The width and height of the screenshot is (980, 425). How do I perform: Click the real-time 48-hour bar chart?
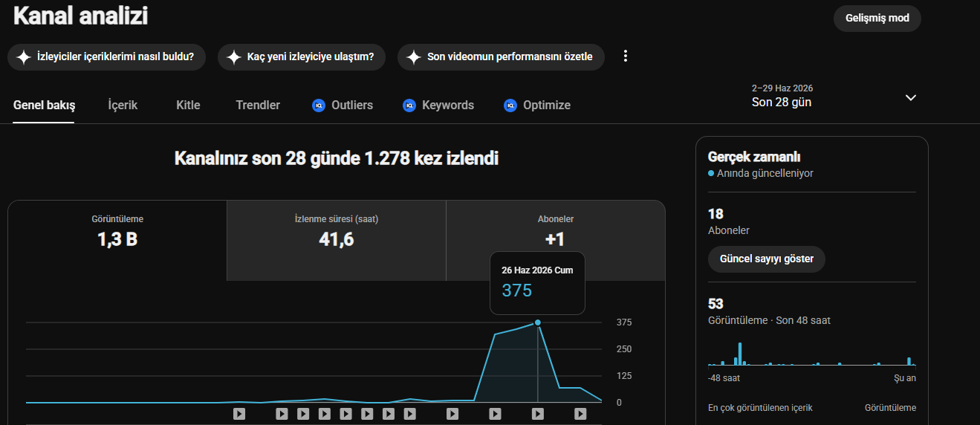click(x=812, y=354)
